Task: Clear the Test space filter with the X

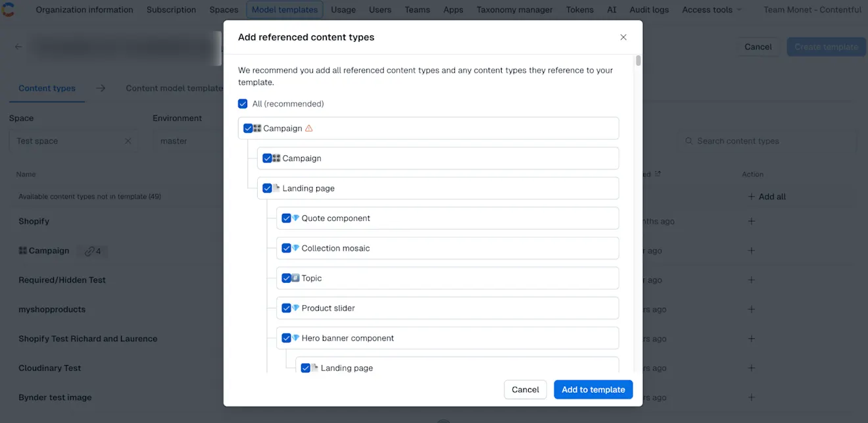Action: [x=129, y=141]
